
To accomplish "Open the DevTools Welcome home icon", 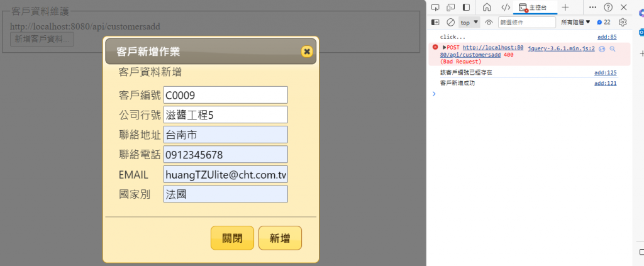I will [x=487, y=8].
